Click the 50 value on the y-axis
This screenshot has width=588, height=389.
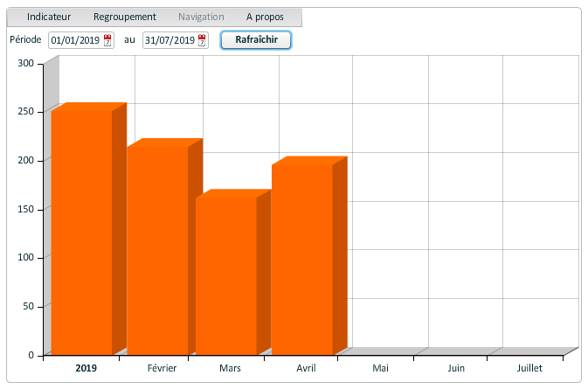coord(28,306)
